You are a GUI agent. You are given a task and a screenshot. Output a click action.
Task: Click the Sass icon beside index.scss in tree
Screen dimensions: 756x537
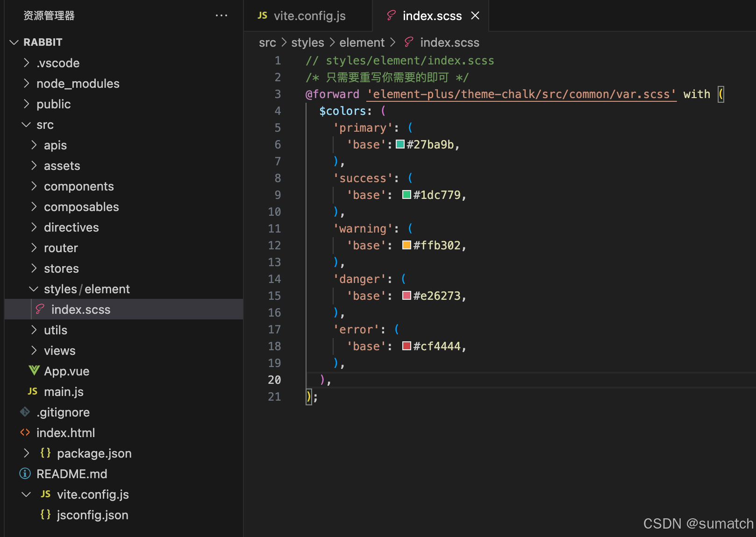(x=40, y=309)
